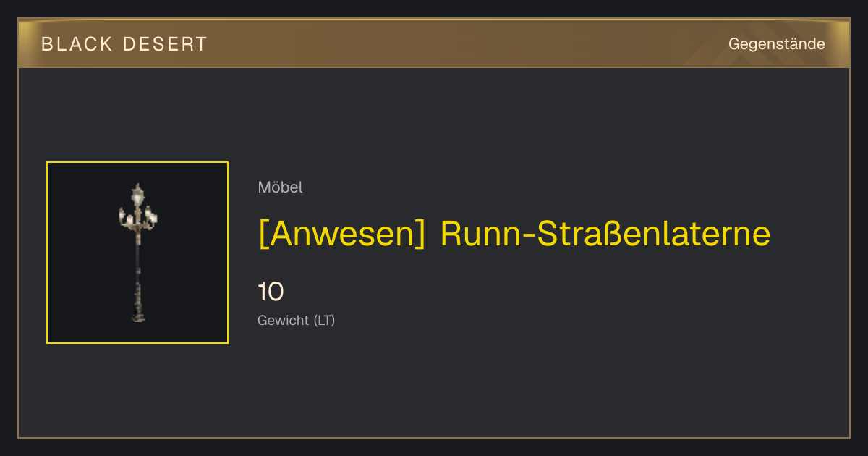
Task: Click the lantern icon's candelabra arms
Action: (x=137, y=218)
